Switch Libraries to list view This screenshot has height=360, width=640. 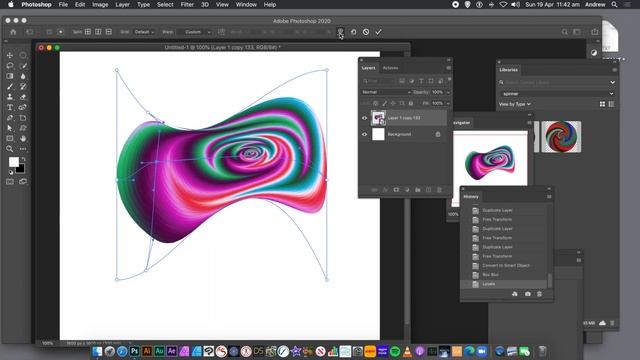[x=611, y=104]
